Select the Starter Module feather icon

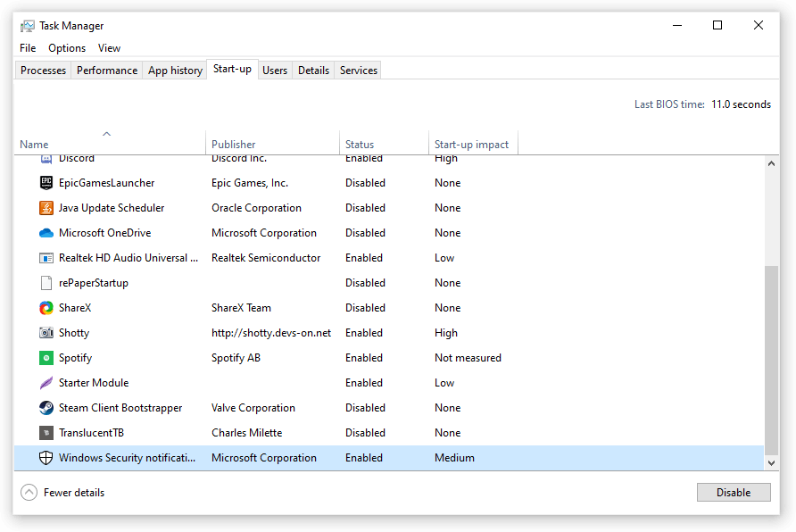tap(46, 383)
